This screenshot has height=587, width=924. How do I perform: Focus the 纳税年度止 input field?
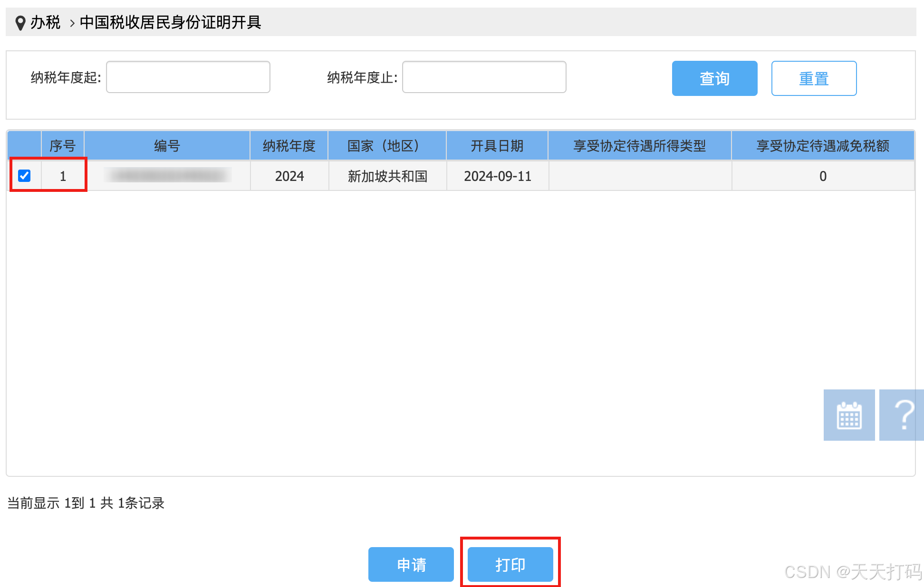[484, 77]
